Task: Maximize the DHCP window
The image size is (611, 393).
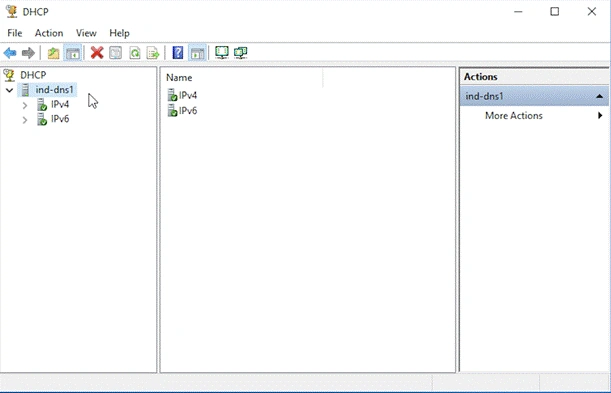Action: 554,12
